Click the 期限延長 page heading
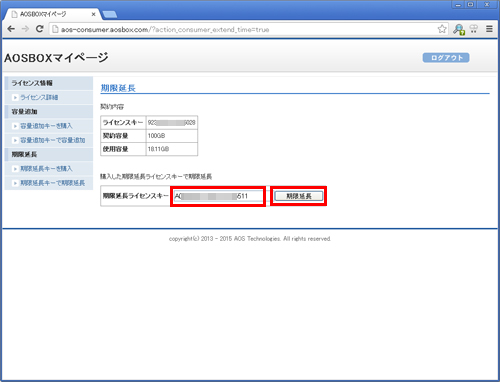Viewport: 500px width, 382px height. point(118,88)
